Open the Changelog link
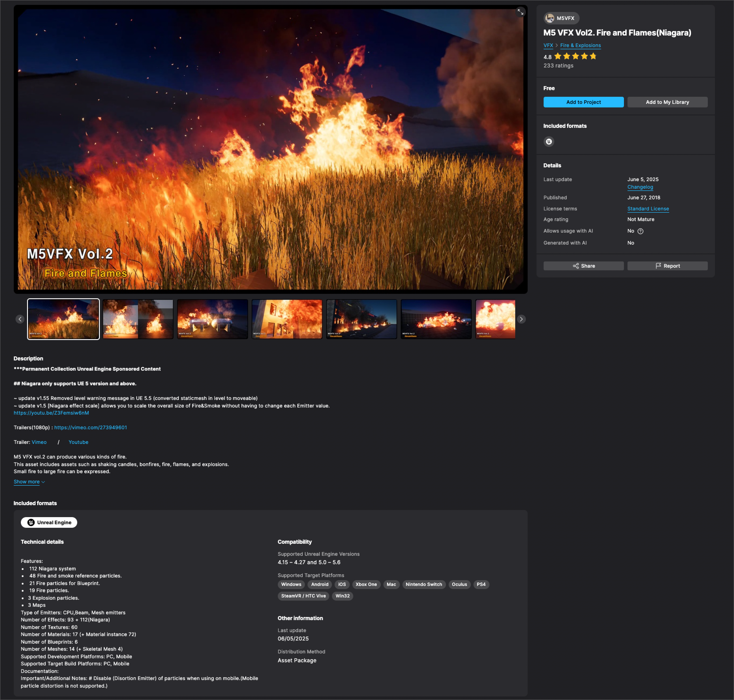 [640, 187]
